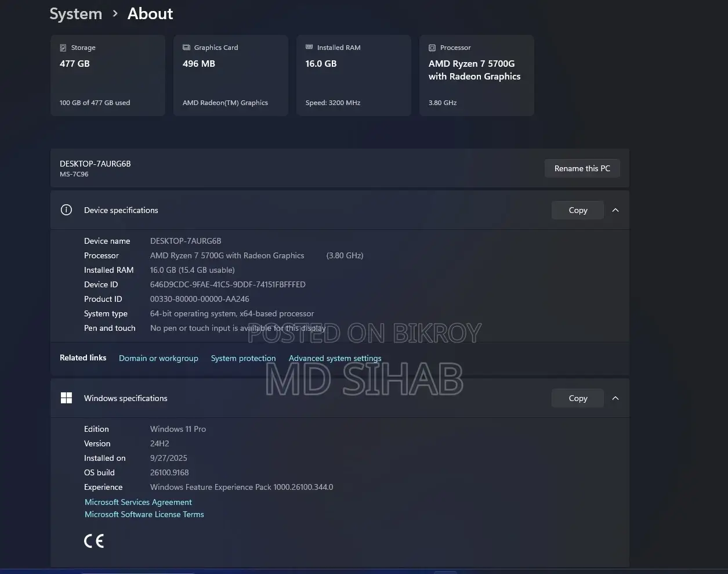
Task: Click the Windows logo beside Windows specifications
Action: pos(66,398)
